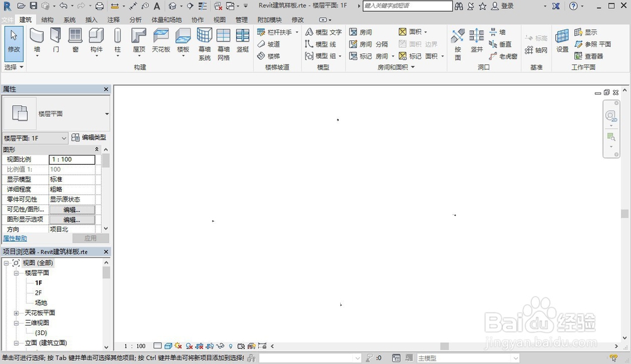Switch to the 管理 ribbon tab

[242, 20]
